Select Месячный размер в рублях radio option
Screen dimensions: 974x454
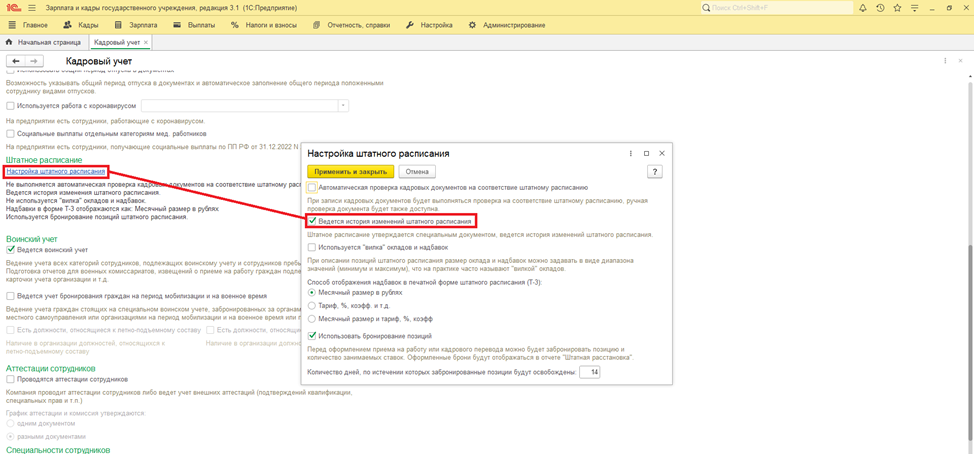coord(312,292)
